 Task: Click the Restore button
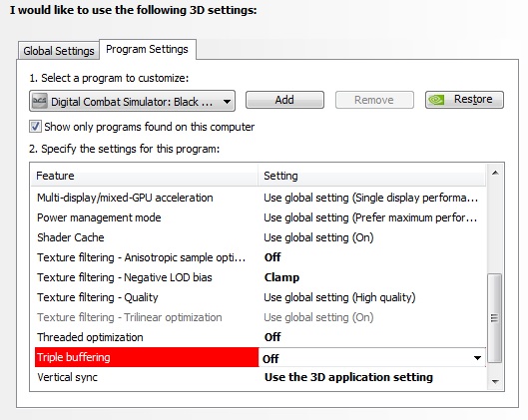click(x=464, y=100)
